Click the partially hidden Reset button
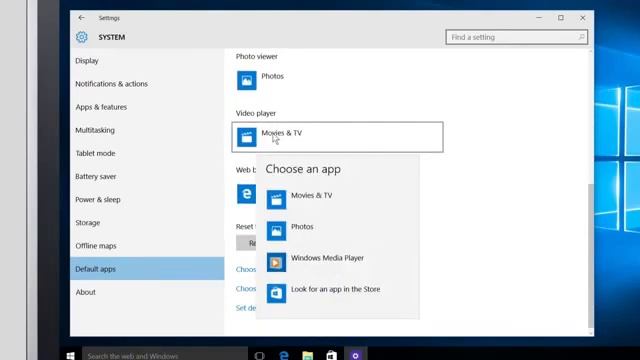The height and width of the screenshot is (360, 640). [246, 243]
